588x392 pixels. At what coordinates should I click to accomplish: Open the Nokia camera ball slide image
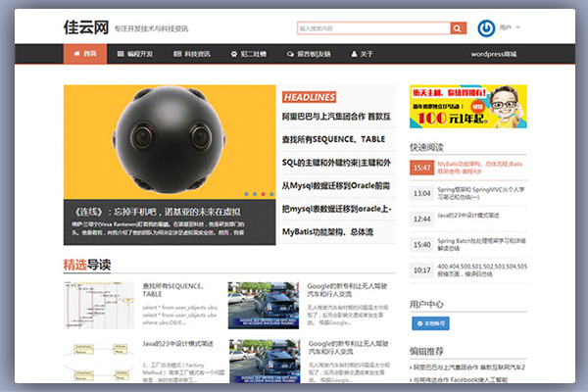point(170,142)
